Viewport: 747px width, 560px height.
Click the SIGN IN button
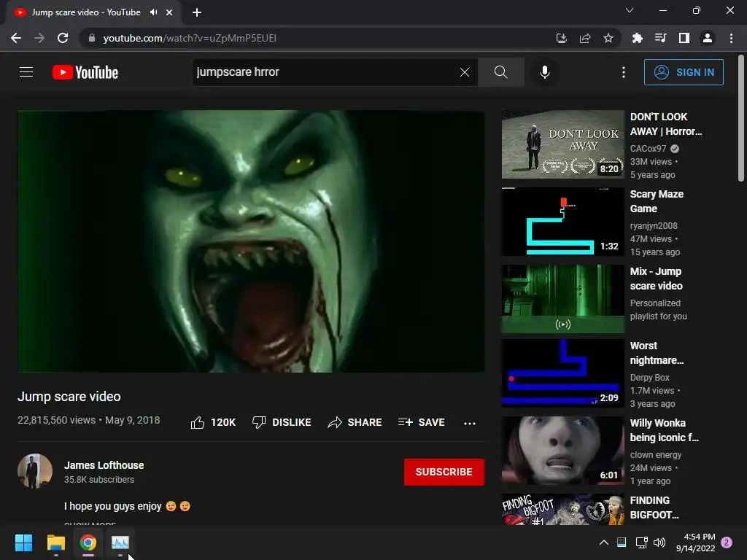pyautogui.click(x=683, y=72)
